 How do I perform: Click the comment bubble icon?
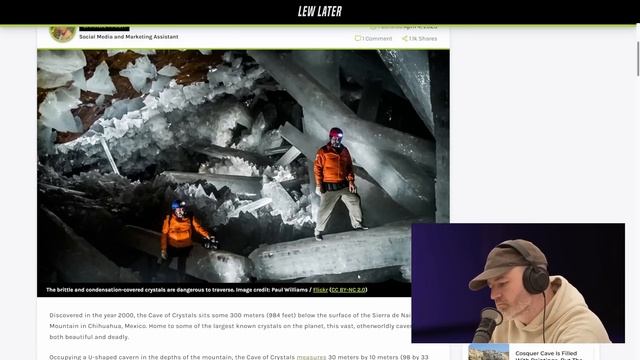[x=358, y=38]
